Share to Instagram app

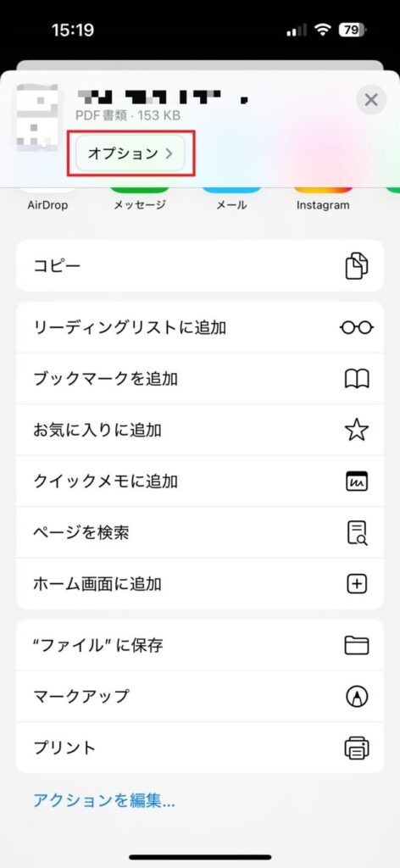pyautogui.click(x=323, y=199)
